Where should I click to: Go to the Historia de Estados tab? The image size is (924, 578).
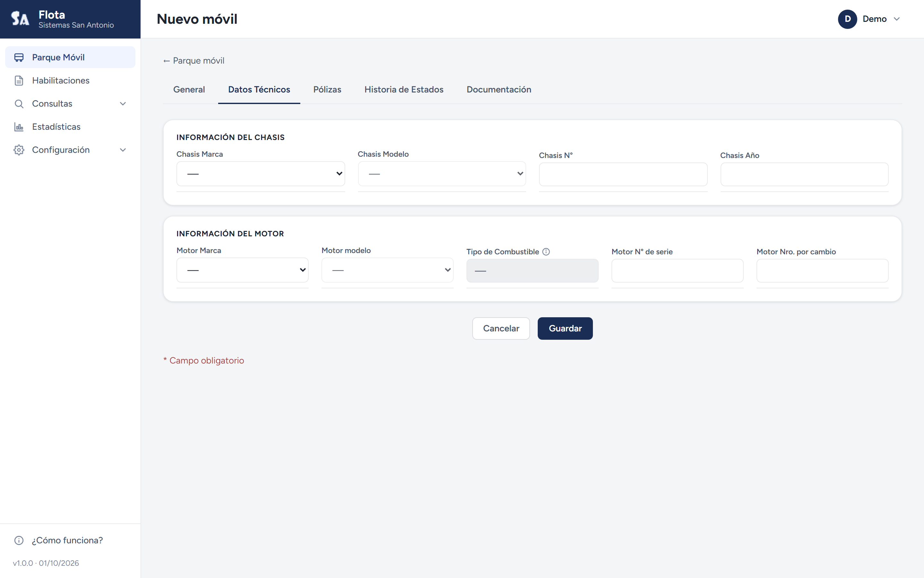point(404,90)
